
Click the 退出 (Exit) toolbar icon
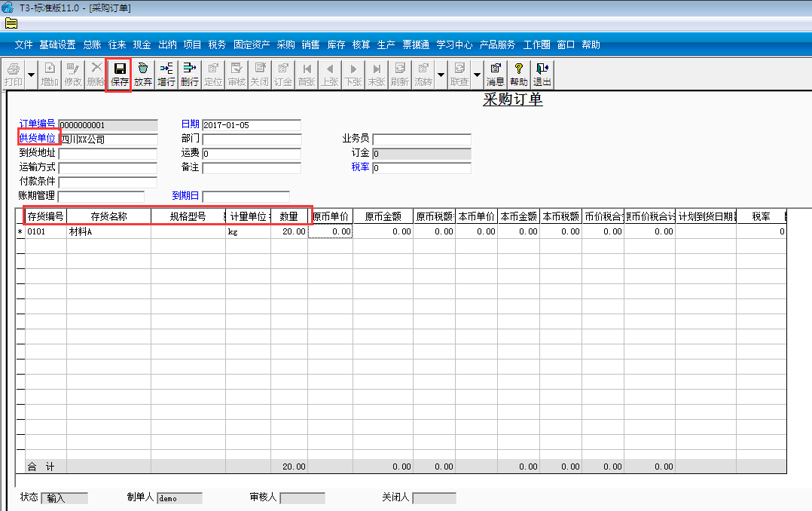click(542, 75)
